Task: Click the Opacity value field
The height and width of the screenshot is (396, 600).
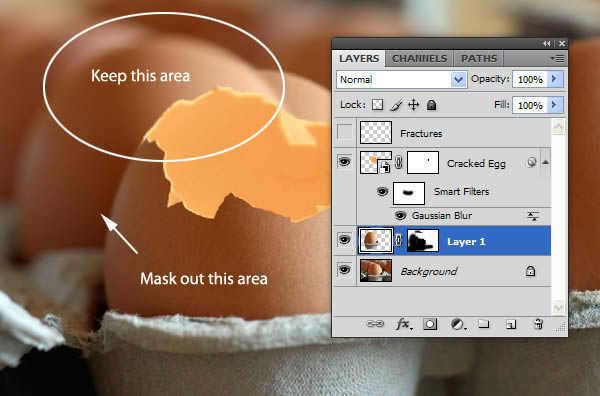Action: (530, 80)
